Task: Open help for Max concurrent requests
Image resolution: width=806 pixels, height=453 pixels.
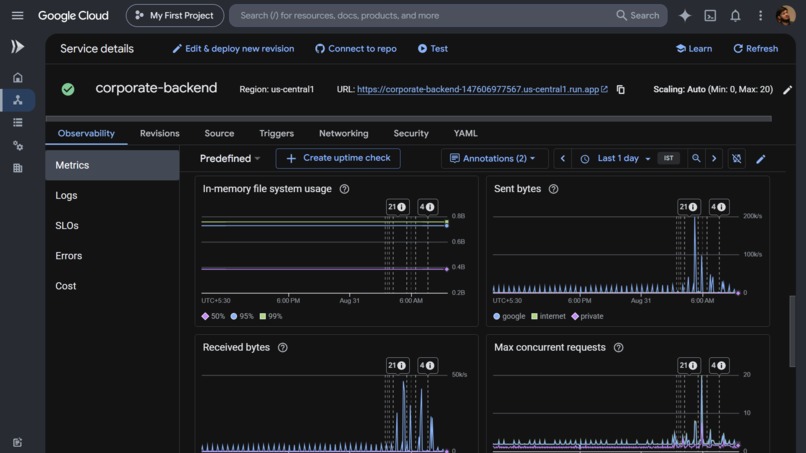Action: 618,348
